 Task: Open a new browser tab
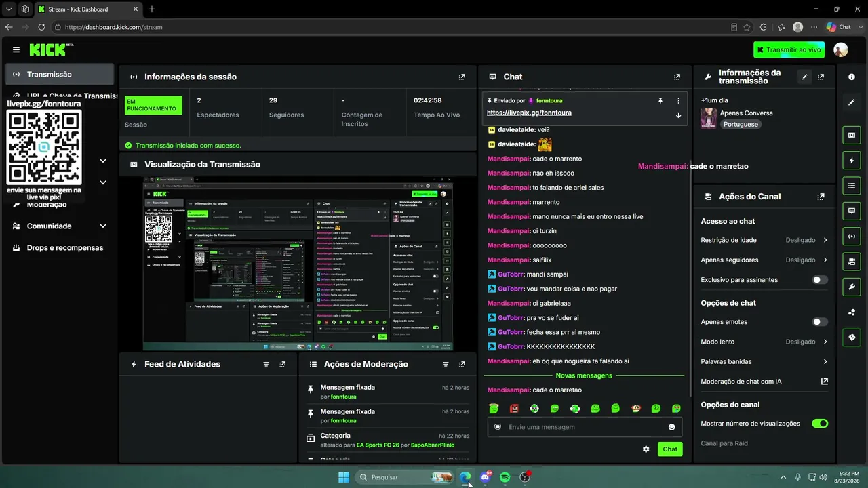click(152, 9)
